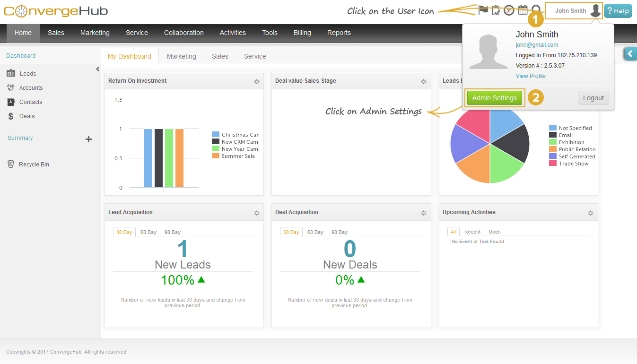Open the Sales menu in navigation bar
This screenshot has width=637, height=364.
[x=56, y=33]
